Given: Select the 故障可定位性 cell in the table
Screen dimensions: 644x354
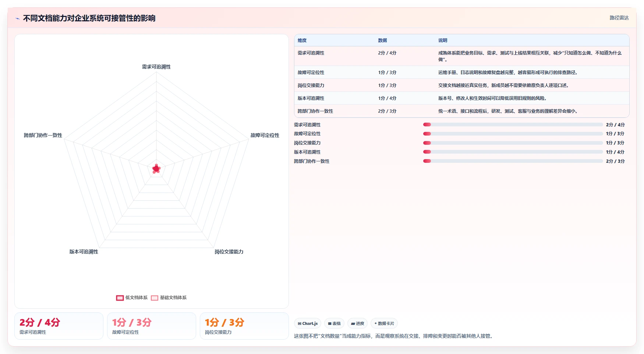Looking at the screenshot, I should point(311,73).
